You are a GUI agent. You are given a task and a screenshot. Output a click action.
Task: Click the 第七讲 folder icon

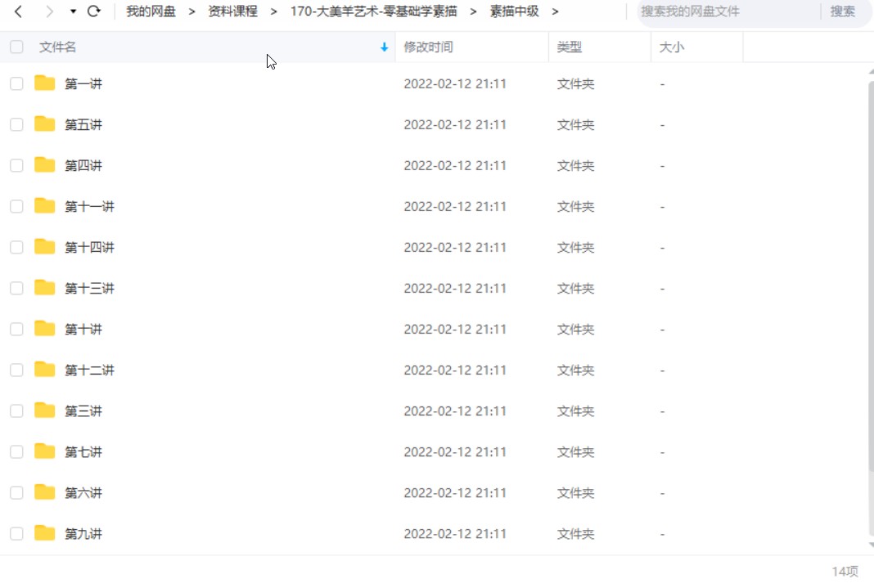(44, 451)
